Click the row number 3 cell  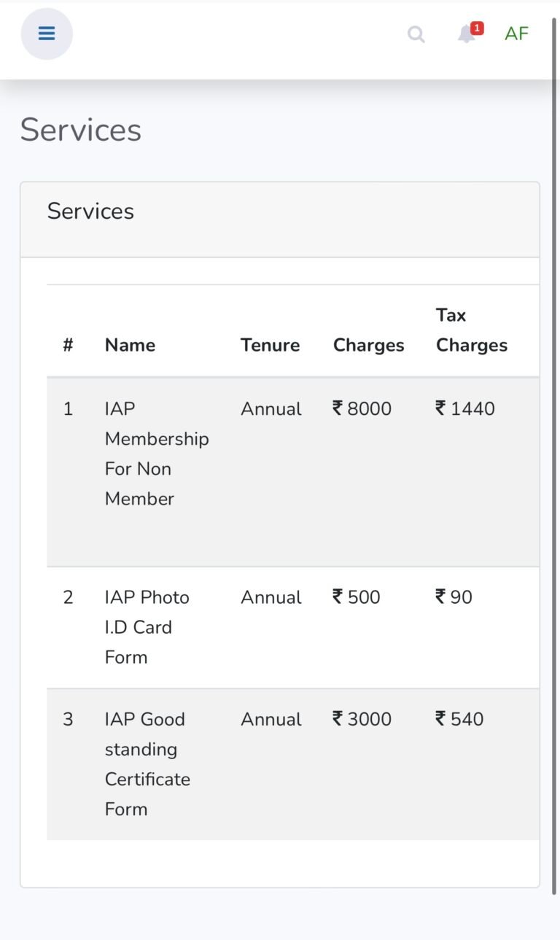tap(68, 719)
